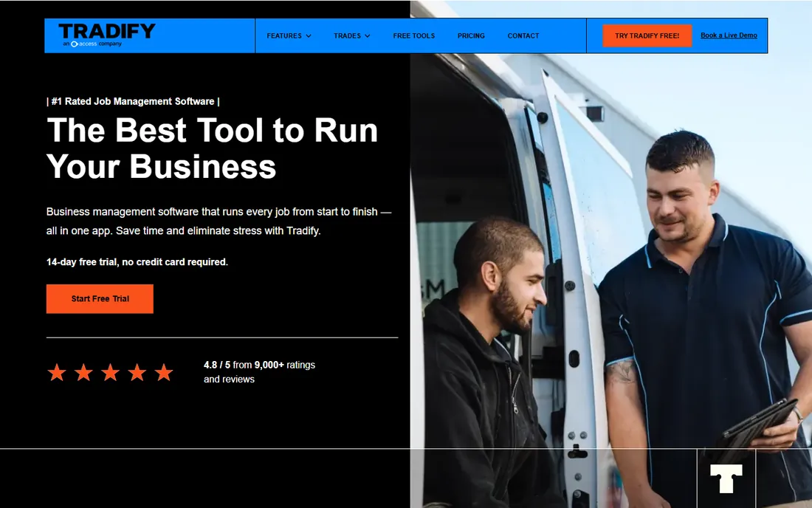Expand the Features dropdown chevron
This screenshot has width=812, height=508.
pos(309,35)
